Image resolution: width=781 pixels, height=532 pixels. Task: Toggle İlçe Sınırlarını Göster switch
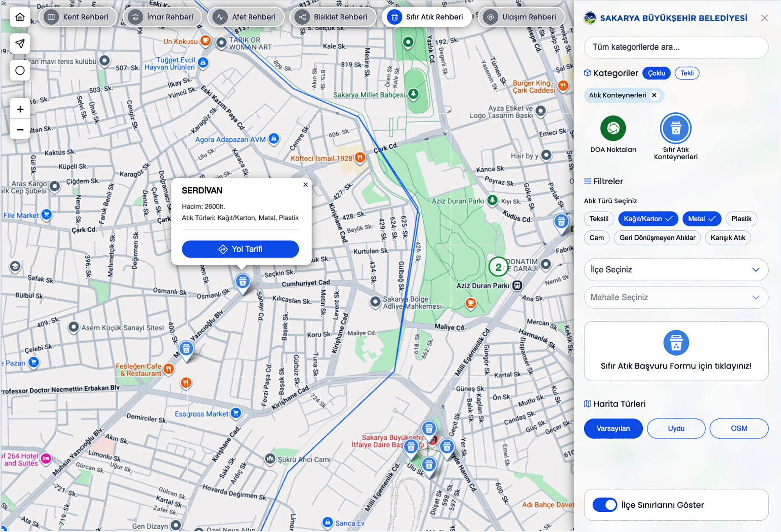604,505
